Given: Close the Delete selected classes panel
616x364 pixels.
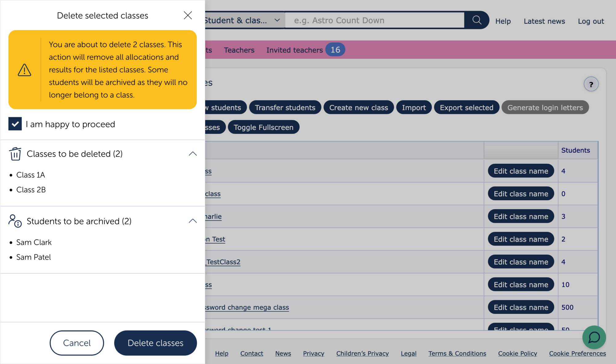Looking at the screenshot, I should tap(188, 15).
